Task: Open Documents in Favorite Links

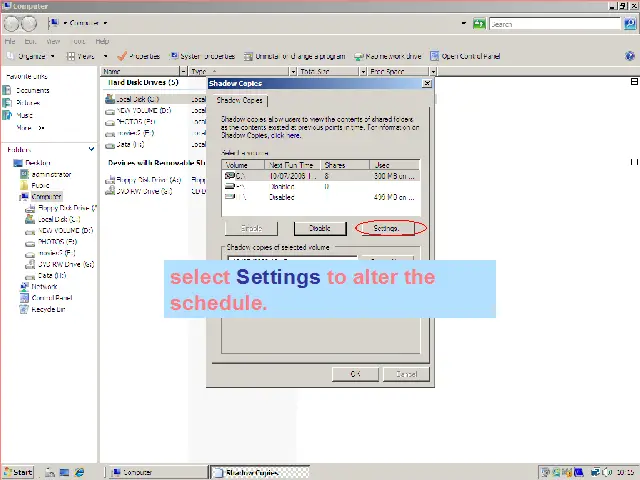Action: [x=26, y=90]
